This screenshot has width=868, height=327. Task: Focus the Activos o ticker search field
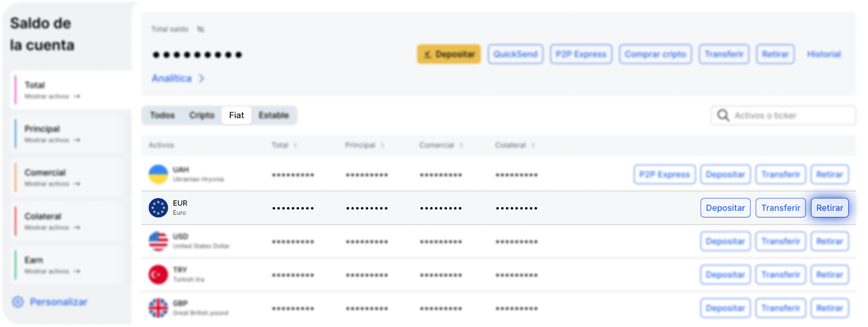pyautogui.click(x=789, y=116)
